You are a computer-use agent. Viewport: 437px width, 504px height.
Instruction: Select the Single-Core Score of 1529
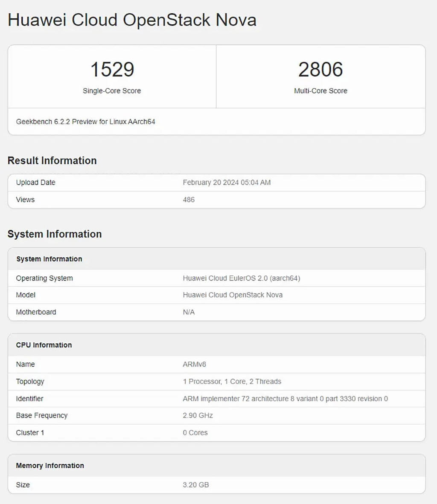tap(112, 70)
